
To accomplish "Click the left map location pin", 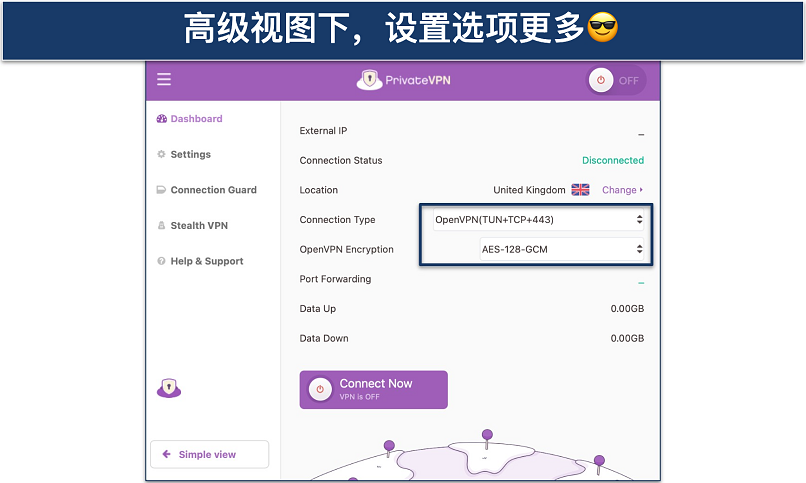I will 390,446.
